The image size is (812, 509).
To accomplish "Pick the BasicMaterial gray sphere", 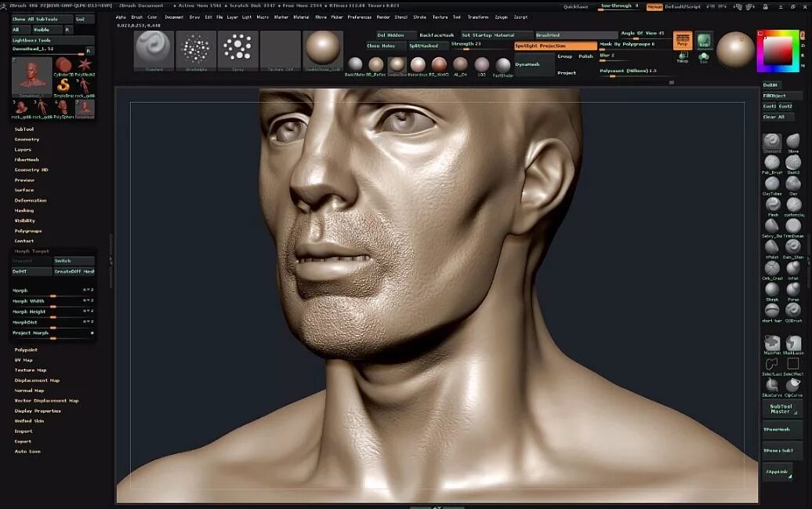I will (x=355, y=64).
